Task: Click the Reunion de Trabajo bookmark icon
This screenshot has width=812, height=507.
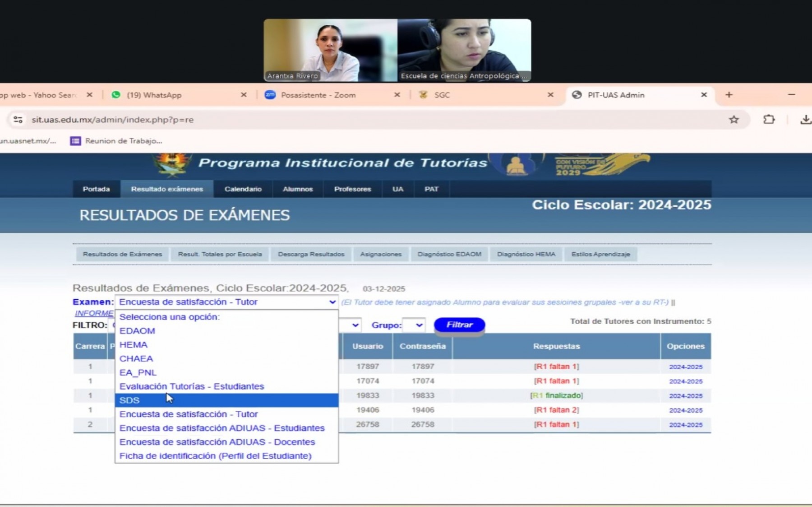Action: 74,141
